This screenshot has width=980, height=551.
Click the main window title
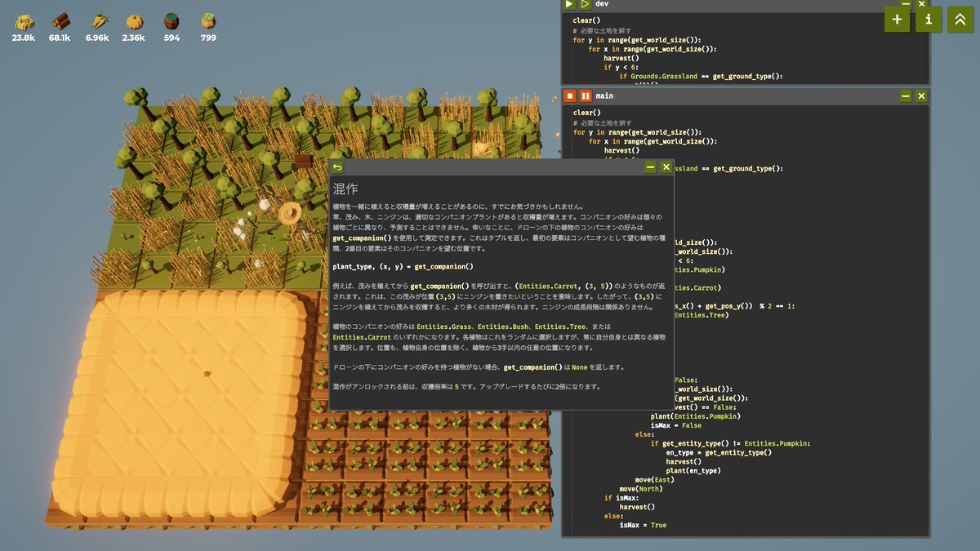click(604, 96)
